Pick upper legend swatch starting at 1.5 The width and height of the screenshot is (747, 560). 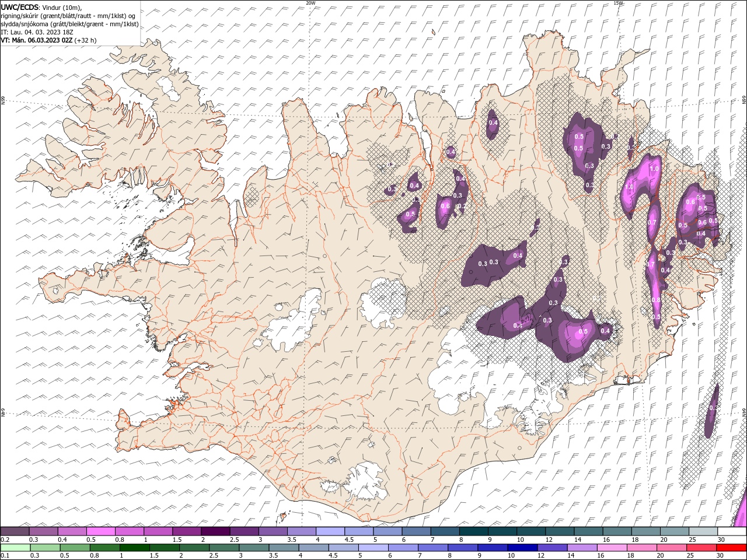click(187, 531)
